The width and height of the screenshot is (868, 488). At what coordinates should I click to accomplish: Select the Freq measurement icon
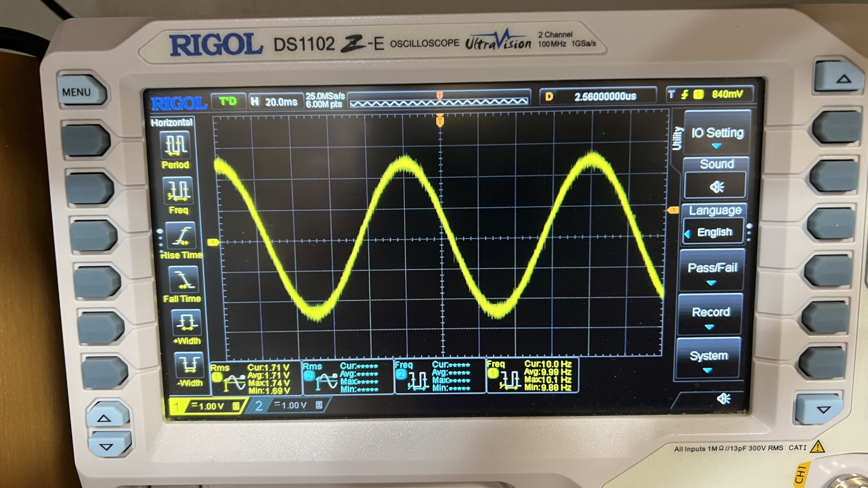tap(178, 190)
